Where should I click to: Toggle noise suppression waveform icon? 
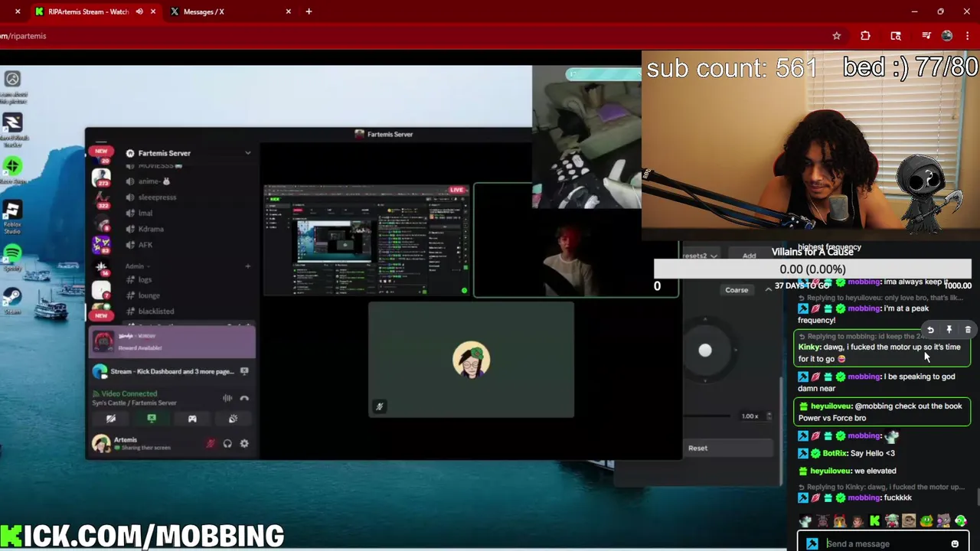(227, 398)
